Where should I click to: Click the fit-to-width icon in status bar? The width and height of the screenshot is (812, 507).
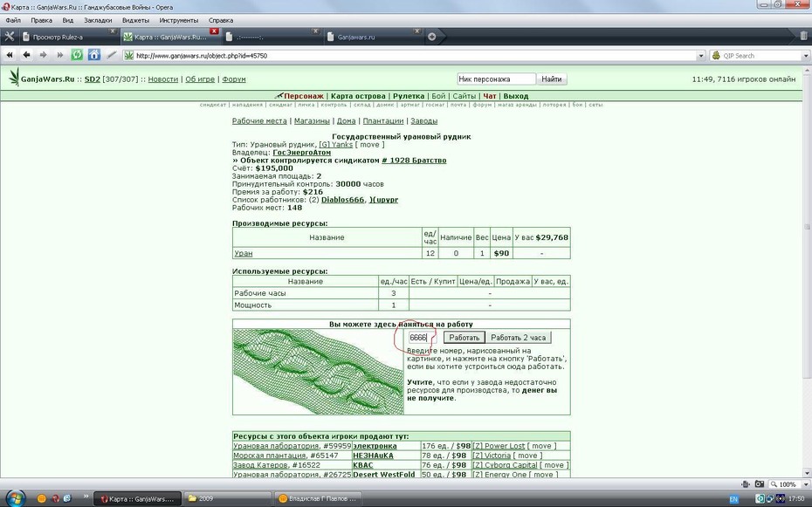745,484
